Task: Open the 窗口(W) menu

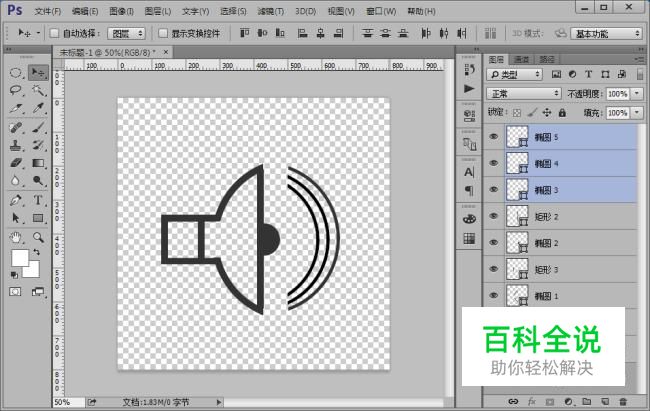Action: point(381,11)
